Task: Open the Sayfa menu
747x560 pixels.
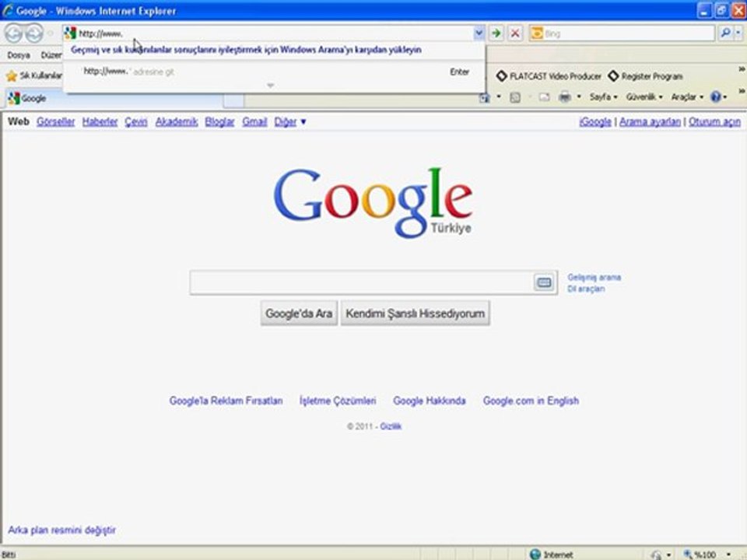Action: tap(604, 97)
